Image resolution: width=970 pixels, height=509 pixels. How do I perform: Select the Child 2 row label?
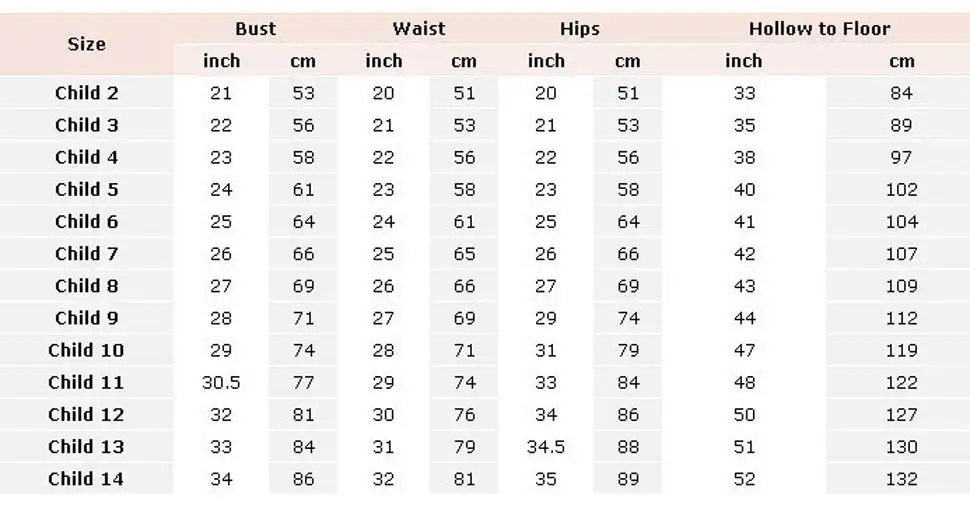[x=87, y=93]
